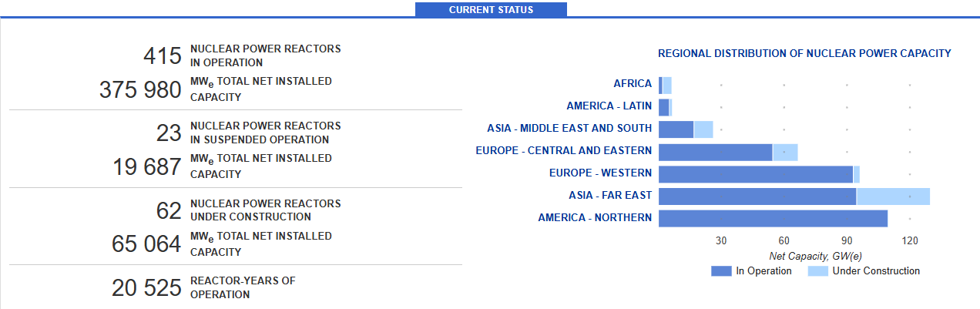The height and width of the screenshot is (309, 980).
Task: Click the 23 suspended operation reactors figure
Action: click(168, 133)
